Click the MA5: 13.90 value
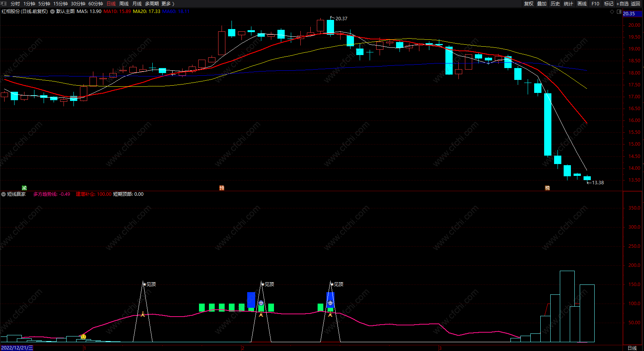This screenshot has width=644, height=351. coord(89,11)
